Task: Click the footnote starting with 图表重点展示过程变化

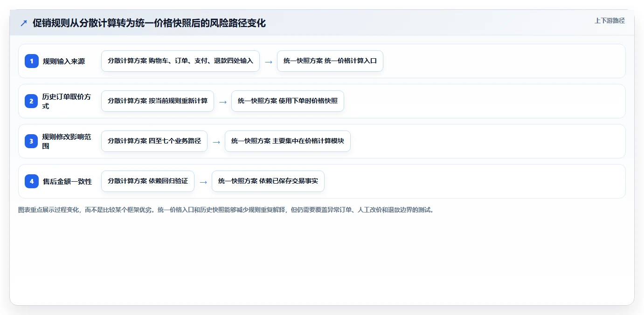Action: [226, 210]
